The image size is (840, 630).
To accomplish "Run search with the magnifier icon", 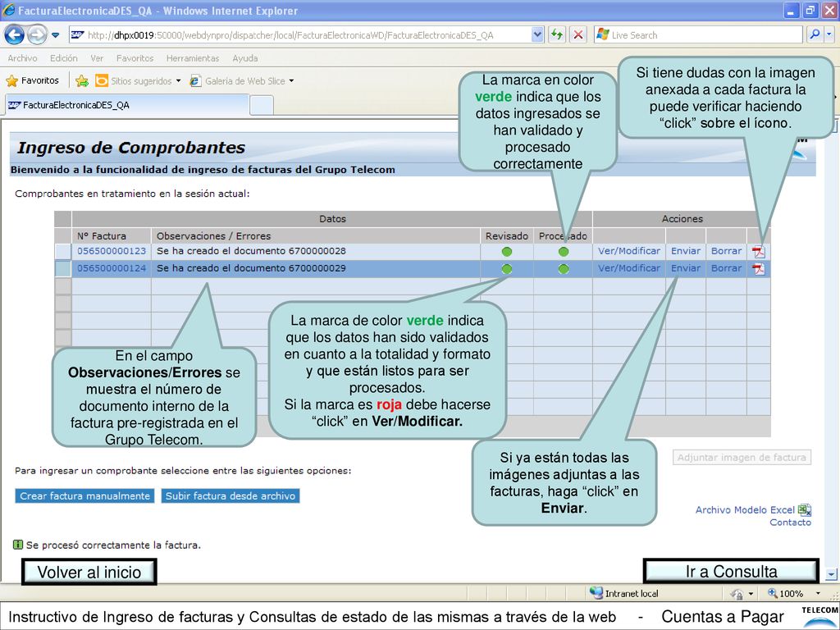I will (815, 34).
